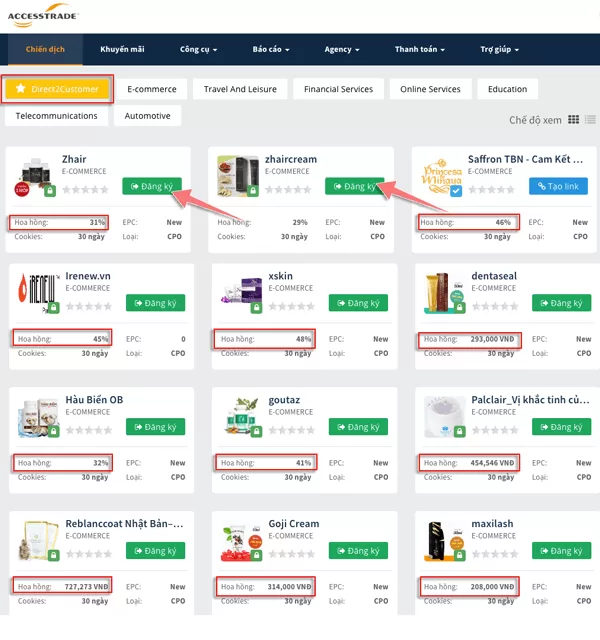Click the star rating of zhaircream
The image size is (600, 640).
pyautogui.click(x=288, y=189)
